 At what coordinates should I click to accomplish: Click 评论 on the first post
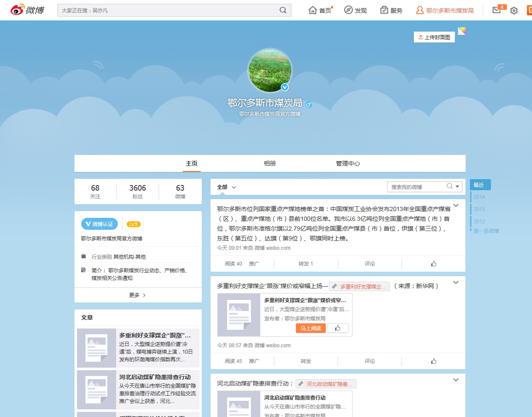coord(370,264)
